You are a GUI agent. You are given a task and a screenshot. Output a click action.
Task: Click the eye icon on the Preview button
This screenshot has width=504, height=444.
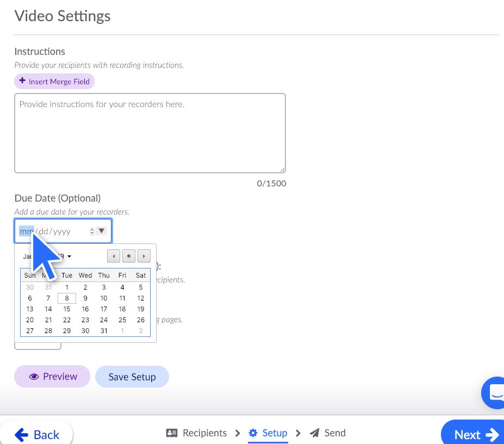pos(35,376)
